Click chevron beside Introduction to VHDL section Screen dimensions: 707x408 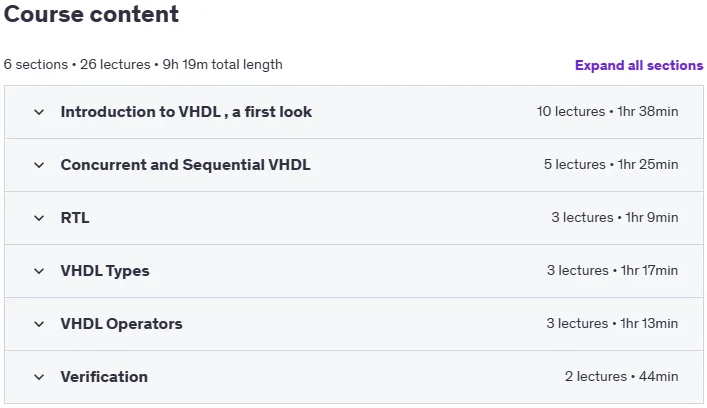(x=39, y=112)
